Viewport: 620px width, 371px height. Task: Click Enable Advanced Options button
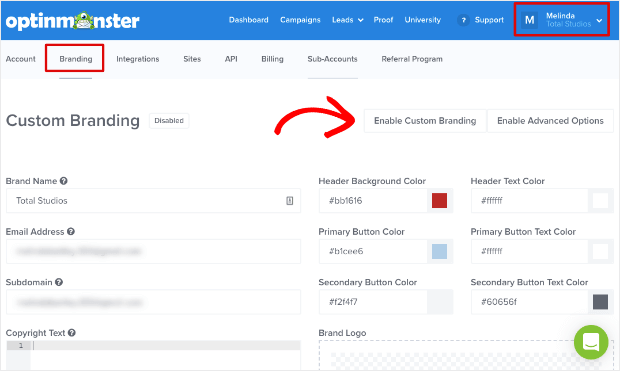coord(550,121)
